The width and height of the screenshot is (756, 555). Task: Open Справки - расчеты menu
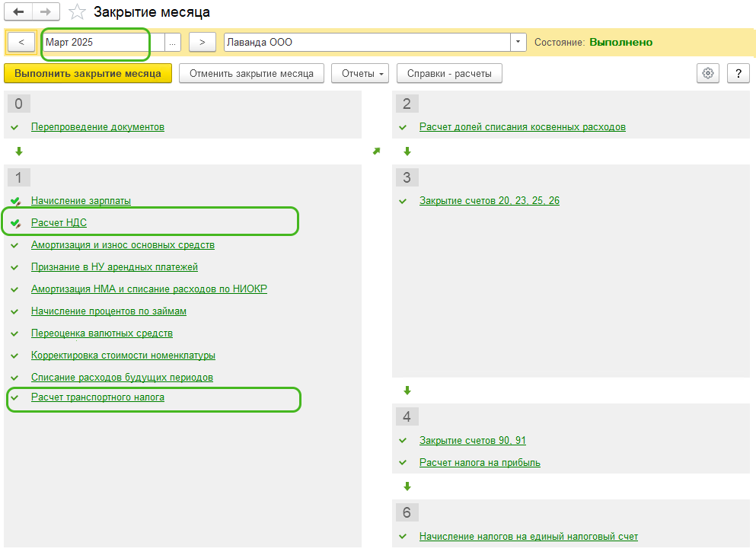(x=449, y=74)
